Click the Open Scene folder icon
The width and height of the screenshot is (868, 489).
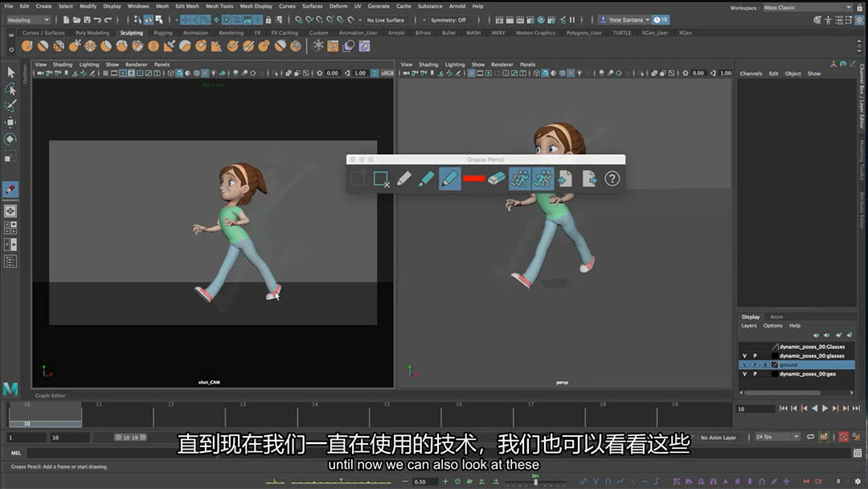coord(77,20)
